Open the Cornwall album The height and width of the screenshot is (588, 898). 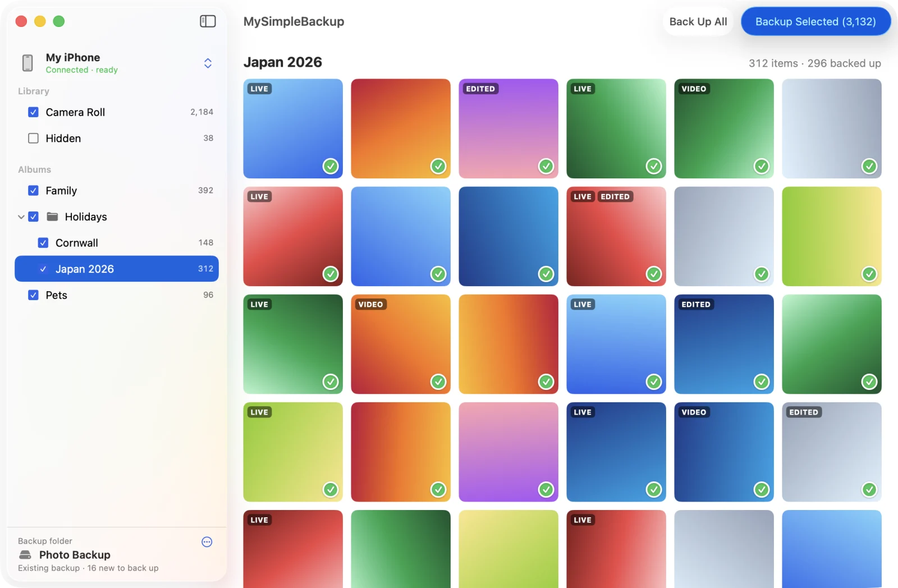(x=117, y=243)
